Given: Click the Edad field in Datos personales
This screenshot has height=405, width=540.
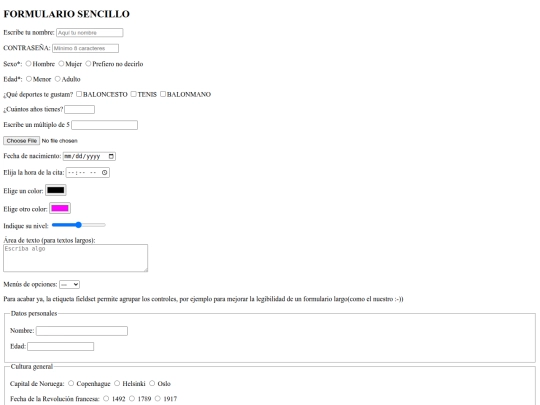Looking at the screenshot, I should pos(61,346).
